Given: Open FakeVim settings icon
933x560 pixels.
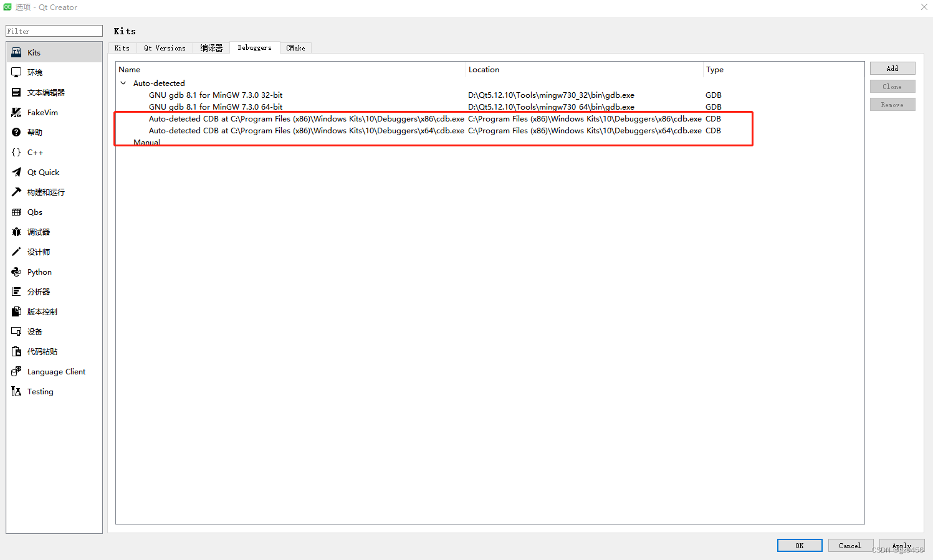Looking at the screenshot, I should point(16,112).
